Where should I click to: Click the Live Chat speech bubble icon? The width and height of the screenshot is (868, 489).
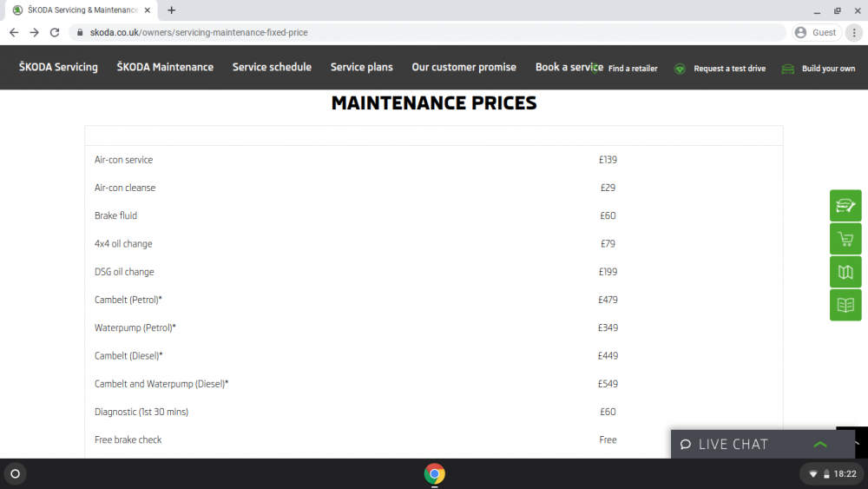(x=686, y=444)
